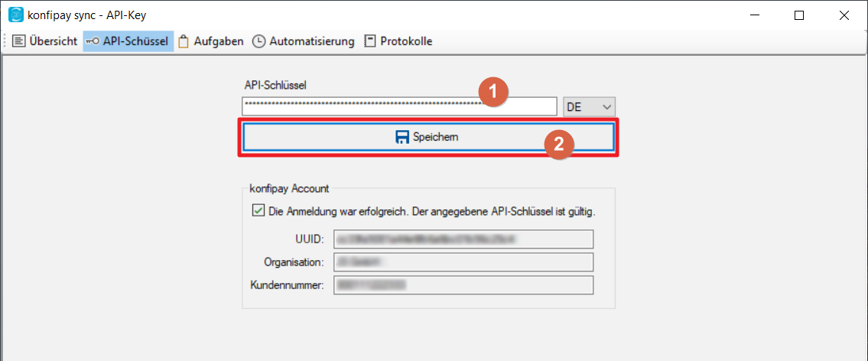Switch to the Aufgaben tab label
The height and width of the screenshot is (361, 868).
point(219,41)
